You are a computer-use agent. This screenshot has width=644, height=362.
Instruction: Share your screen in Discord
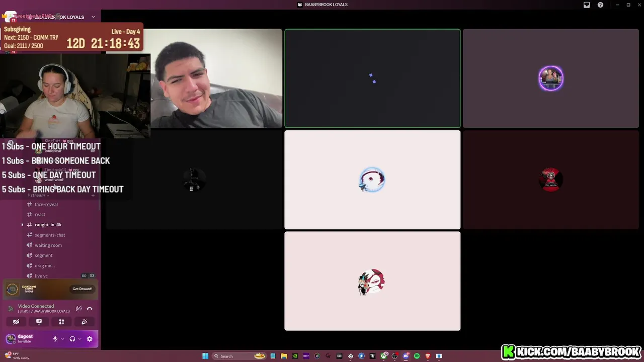pyautogui.click(x=39, y=322)
